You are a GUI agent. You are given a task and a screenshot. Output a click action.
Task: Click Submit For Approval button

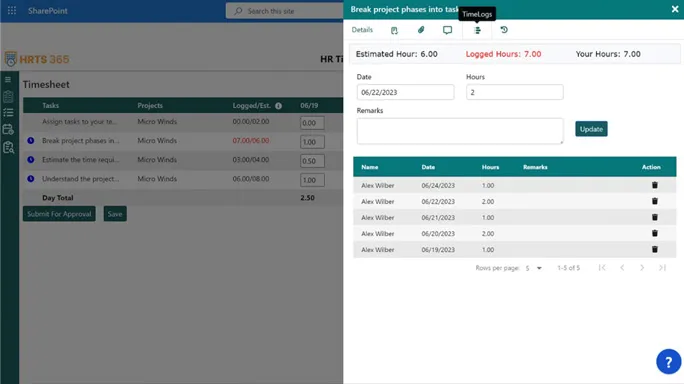59,214
